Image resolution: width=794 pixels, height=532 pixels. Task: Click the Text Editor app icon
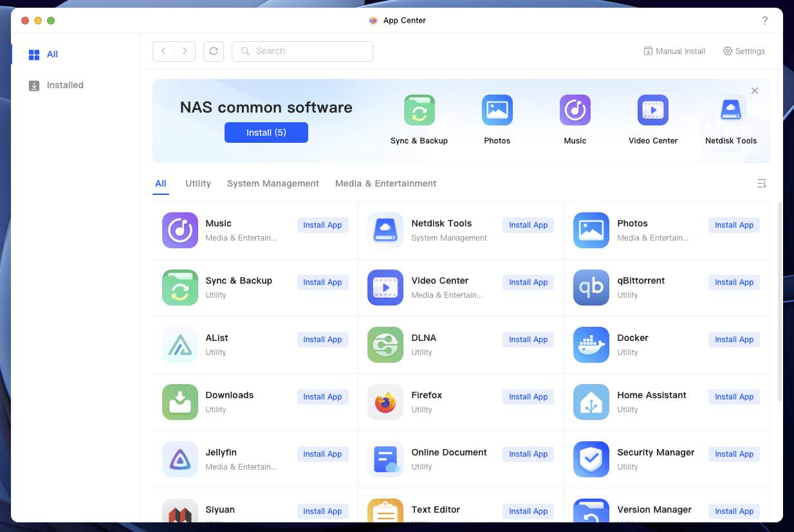point(385,511)
